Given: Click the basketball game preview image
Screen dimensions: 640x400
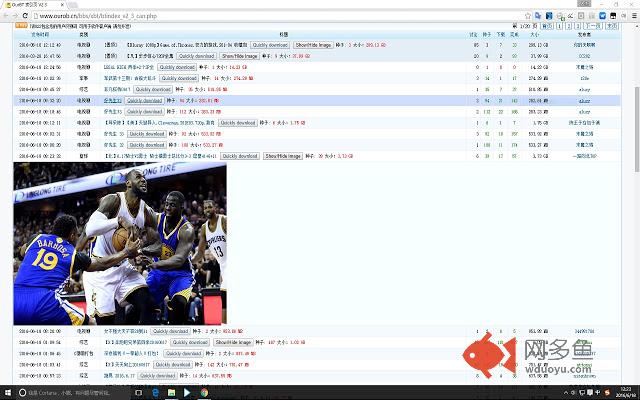Looking at the screenshot, I should click(120, 244).
